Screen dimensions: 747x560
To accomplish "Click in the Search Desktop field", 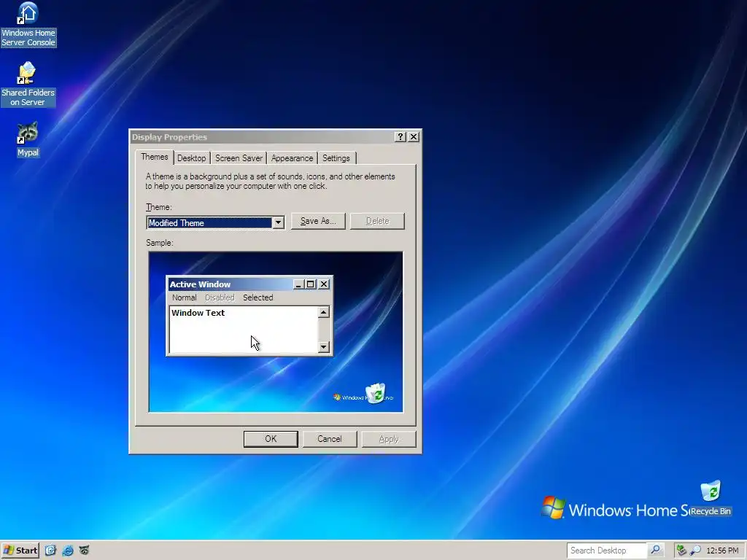I will pyautogui.click(x=606, y=551).
